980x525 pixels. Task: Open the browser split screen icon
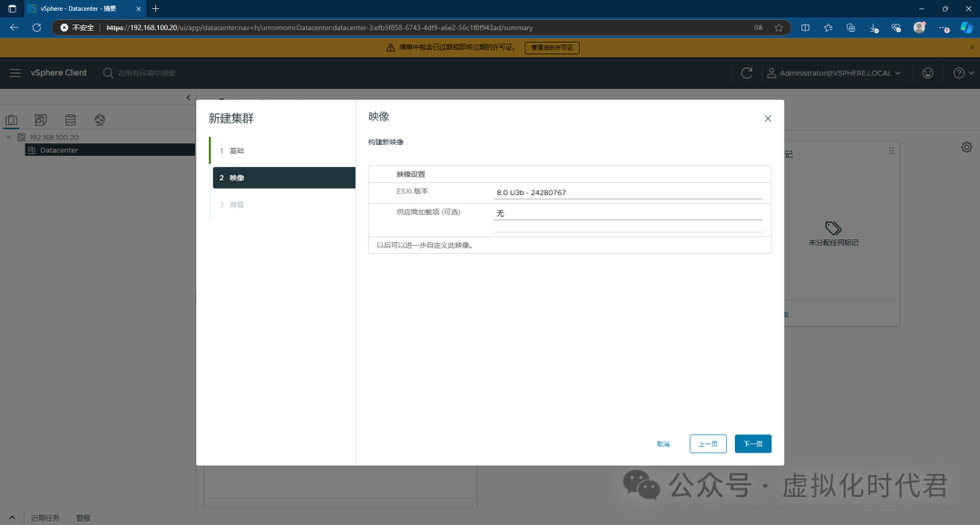805,27
